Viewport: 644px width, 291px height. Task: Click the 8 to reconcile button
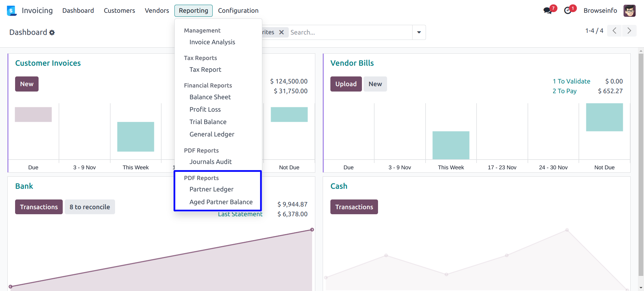[x=90, y=207]
